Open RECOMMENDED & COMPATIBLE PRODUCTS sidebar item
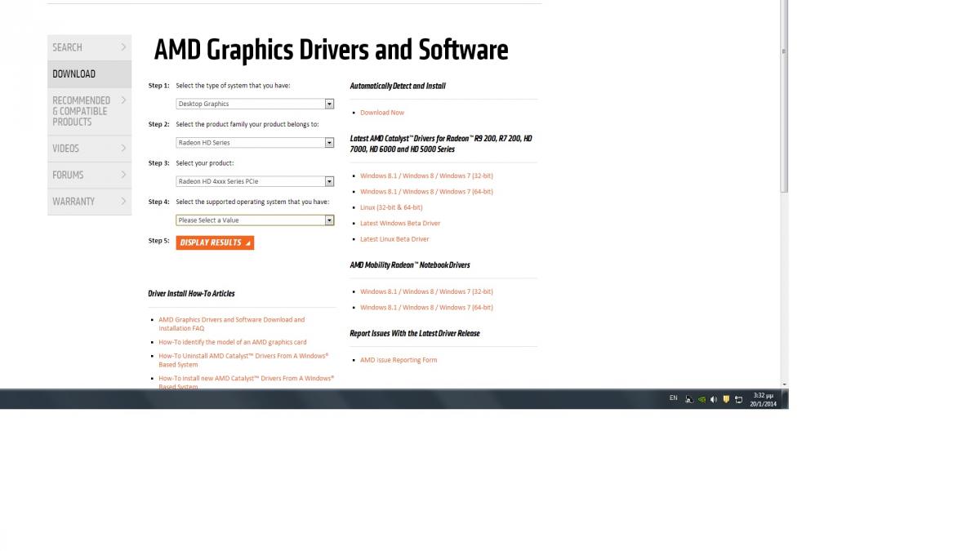This screenshot has height=551, width=980. (x=89, y=111)
